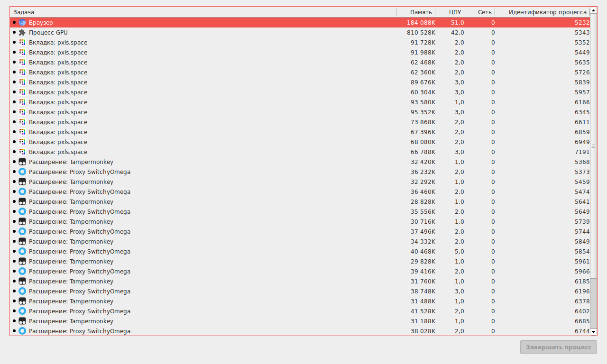Click the memory value 38 028K

click(x=423, y=331)
